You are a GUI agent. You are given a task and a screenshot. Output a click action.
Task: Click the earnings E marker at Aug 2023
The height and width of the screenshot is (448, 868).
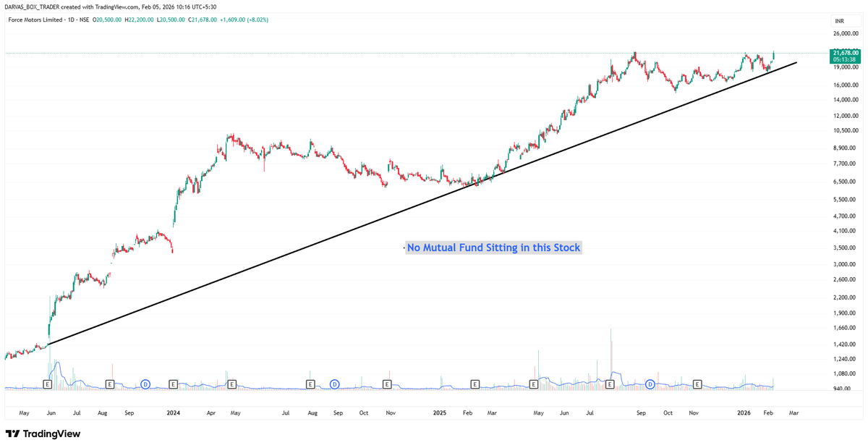pyautogui.click(x=110, y=384)
